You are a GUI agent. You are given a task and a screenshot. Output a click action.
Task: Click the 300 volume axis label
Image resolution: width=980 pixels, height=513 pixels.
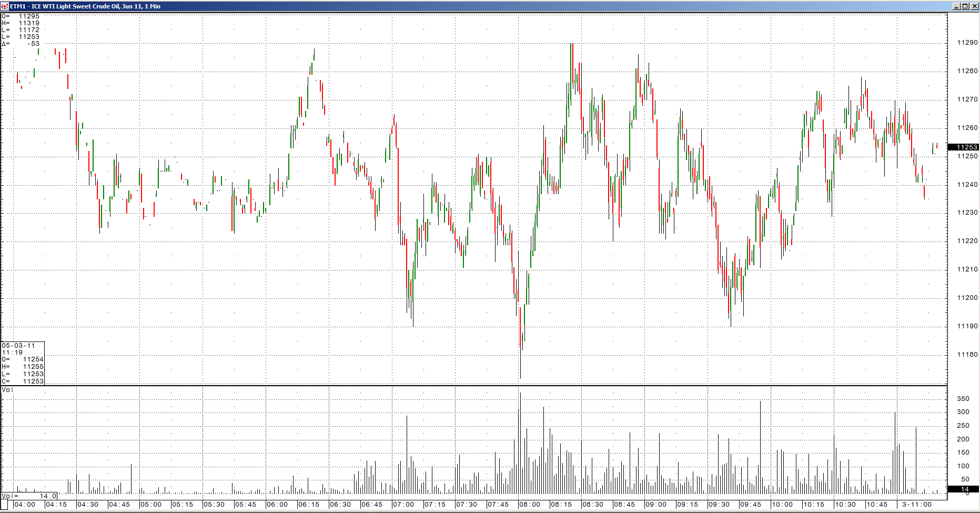[963, 412]
